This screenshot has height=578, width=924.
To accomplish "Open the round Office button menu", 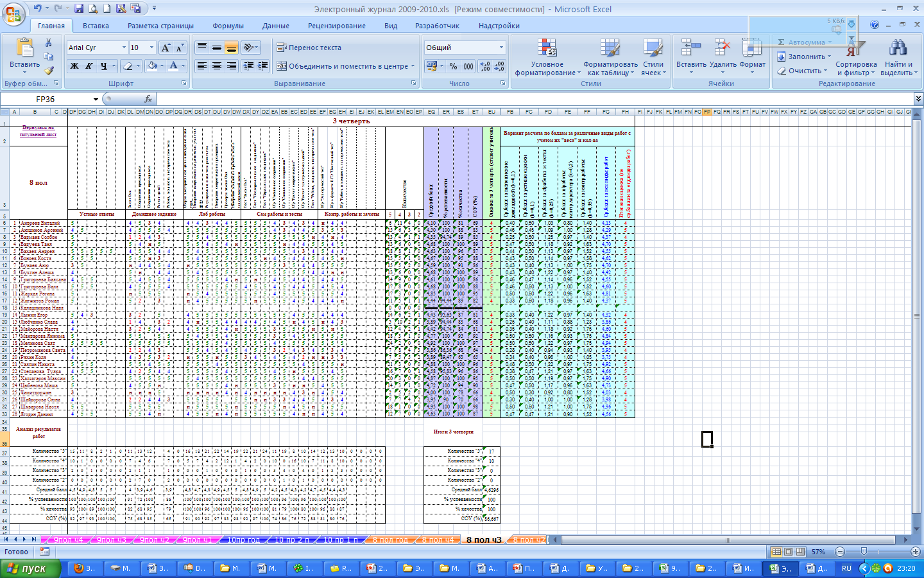I will [13, 13].
